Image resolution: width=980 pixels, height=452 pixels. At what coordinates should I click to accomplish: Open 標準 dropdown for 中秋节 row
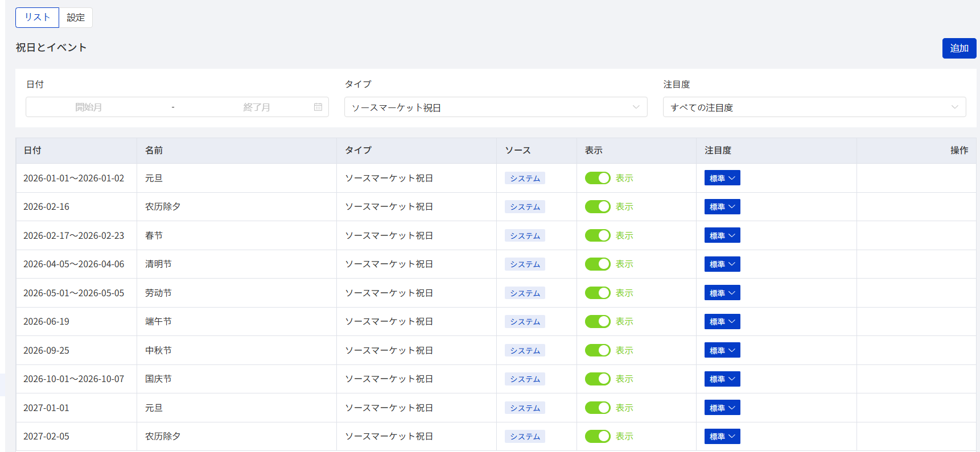point(722,350)
